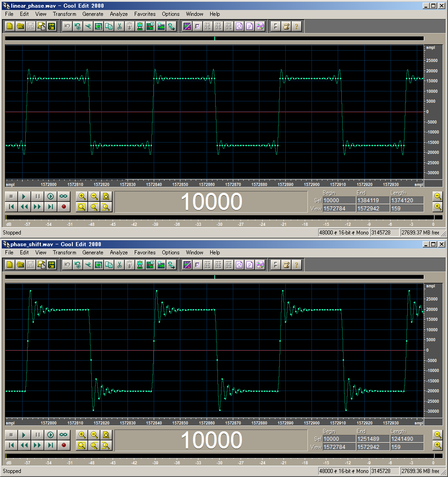Screen dimensions: 448x477
Task: Click Sel Length field showing 1374120
Action: point(407,200)
